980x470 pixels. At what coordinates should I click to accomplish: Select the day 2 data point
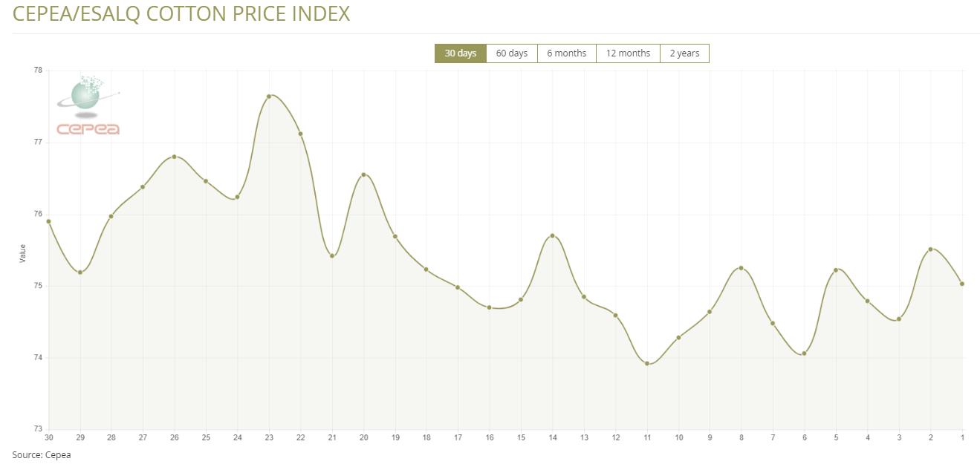[930, 249]
